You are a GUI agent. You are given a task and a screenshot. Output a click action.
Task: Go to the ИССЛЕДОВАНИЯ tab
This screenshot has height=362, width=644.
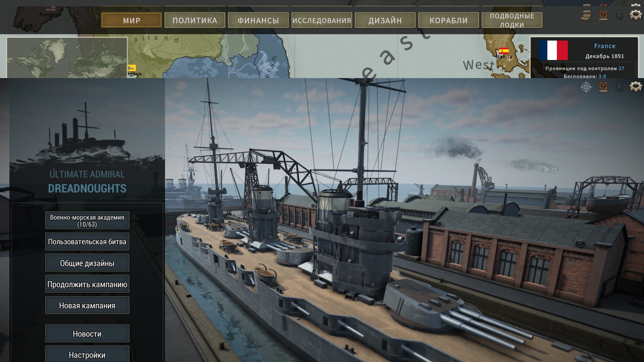pyautogui.click(x=322, y=20)
